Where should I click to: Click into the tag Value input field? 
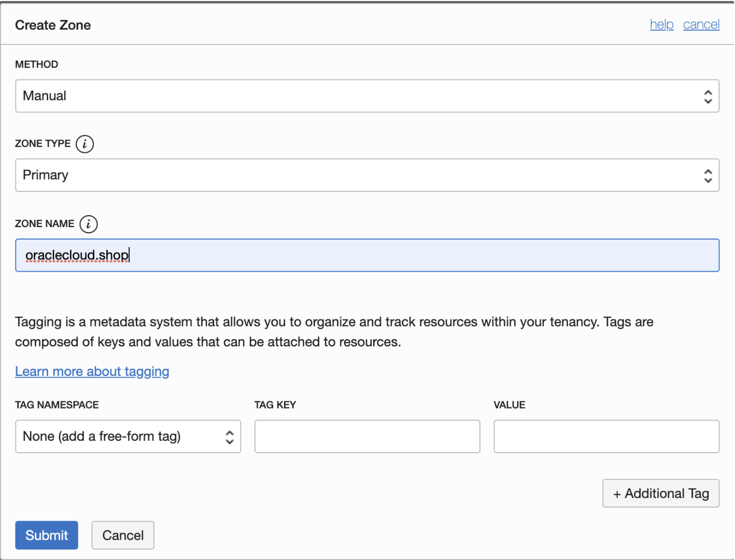pyautogui.click(x=606, y=437)
